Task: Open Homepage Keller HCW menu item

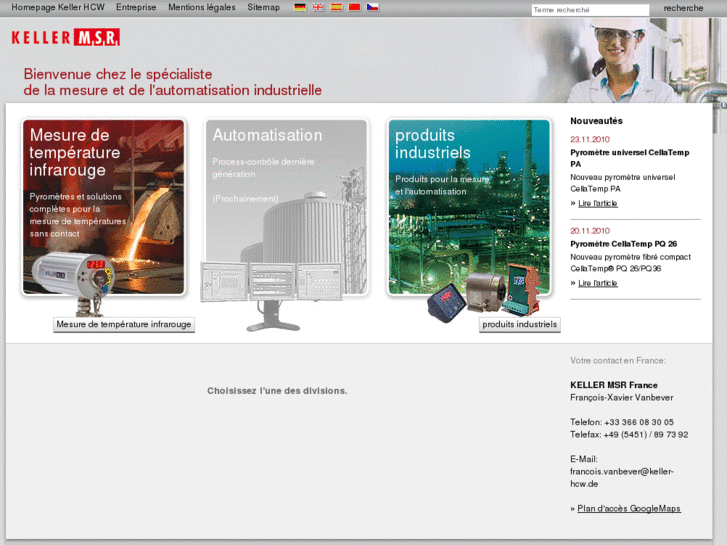Action: [x=58, y=7]
